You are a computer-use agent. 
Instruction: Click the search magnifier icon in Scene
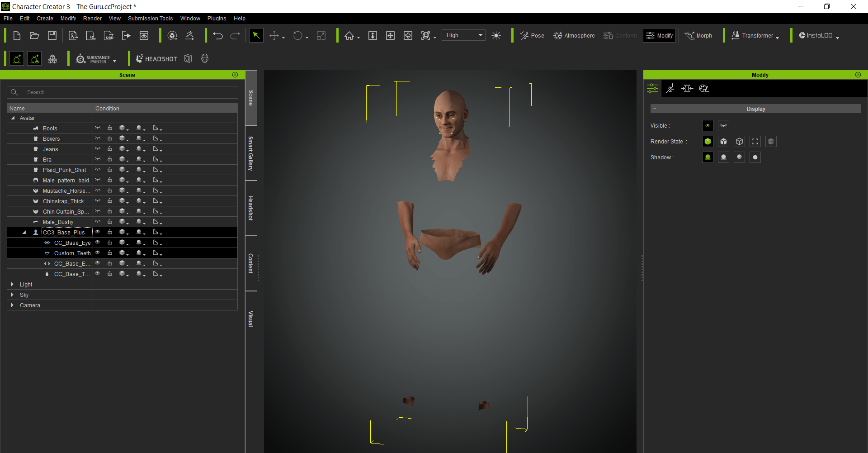[14, 92]
